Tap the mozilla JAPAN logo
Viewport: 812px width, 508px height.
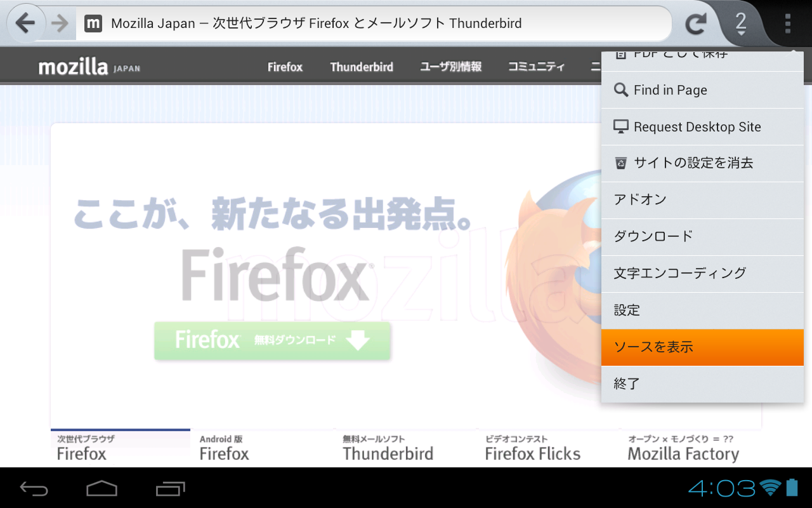89,67
